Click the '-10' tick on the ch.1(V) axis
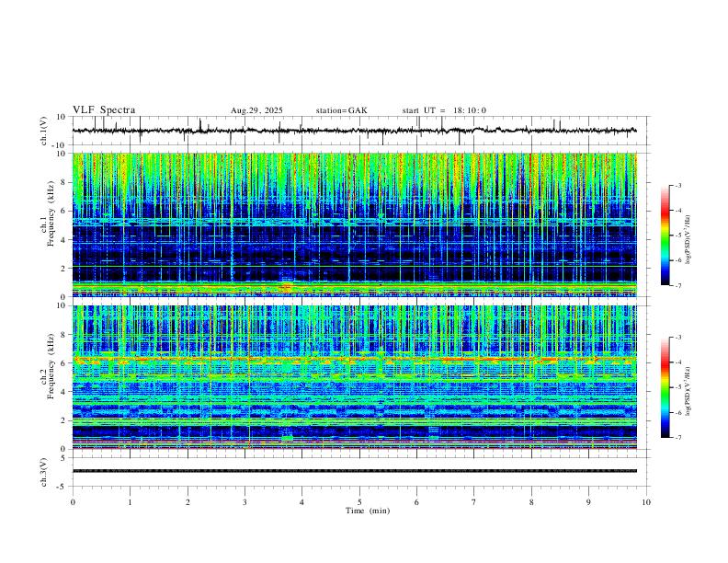The width and height of the screenshot is (728, 563). click(61, 145)
